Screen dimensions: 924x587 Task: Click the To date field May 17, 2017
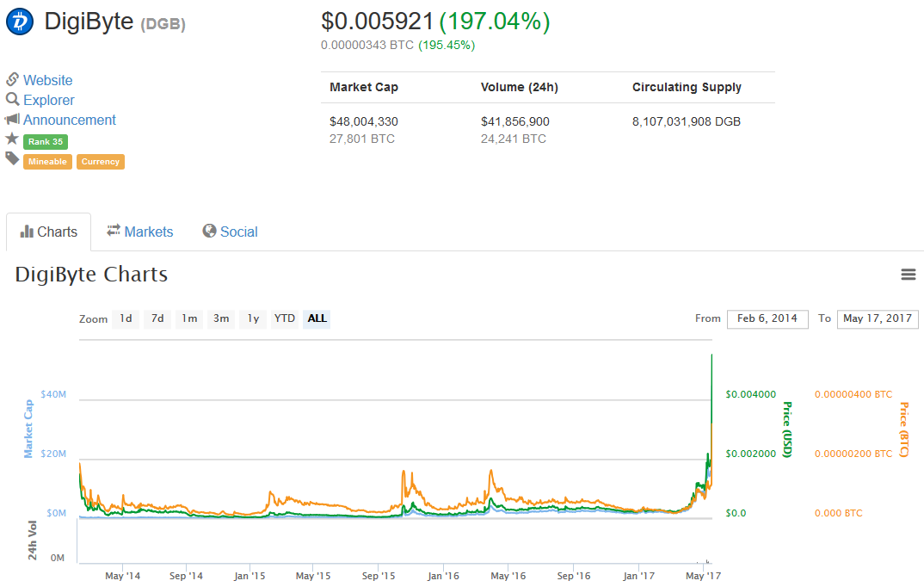pos(878,318)
